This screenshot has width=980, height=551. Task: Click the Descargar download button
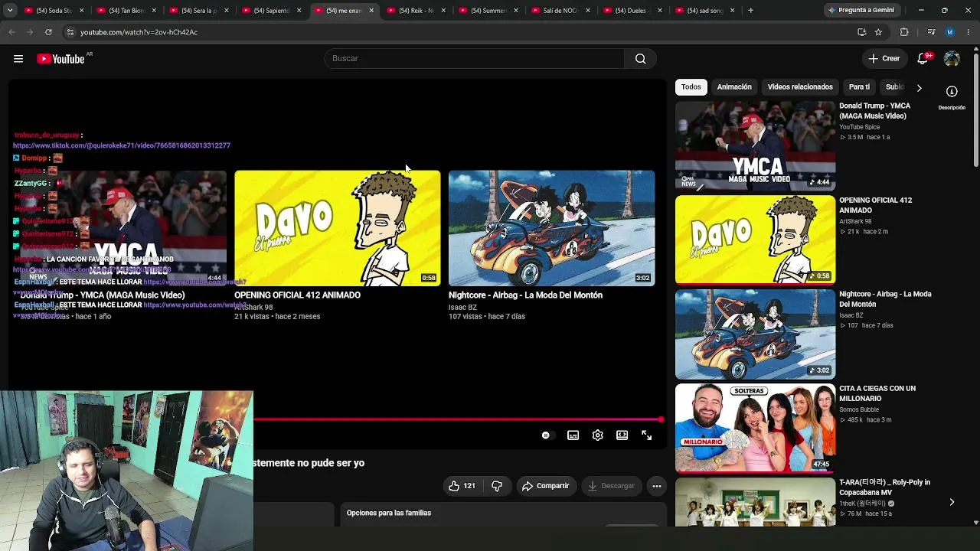point(611,486)
